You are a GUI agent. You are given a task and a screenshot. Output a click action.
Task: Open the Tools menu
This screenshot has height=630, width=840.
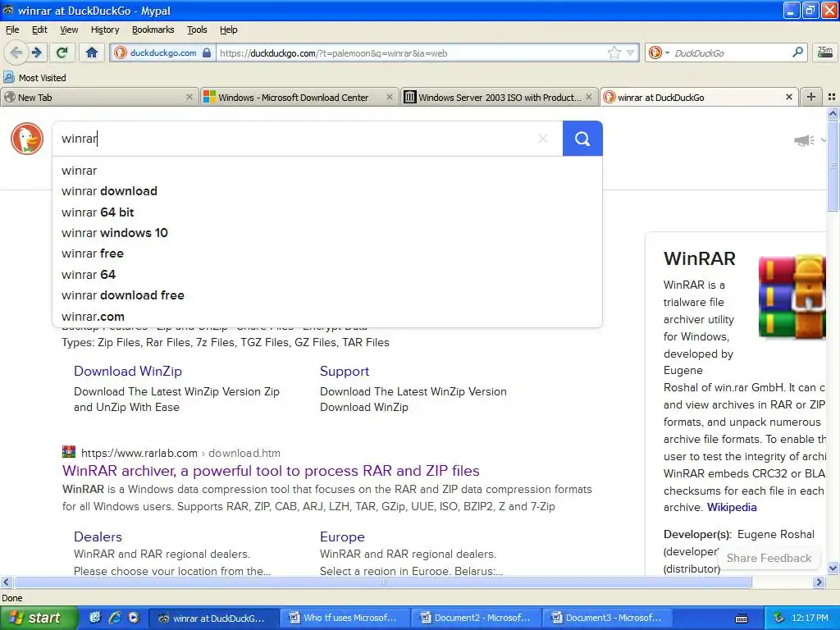tap(197, 30)
